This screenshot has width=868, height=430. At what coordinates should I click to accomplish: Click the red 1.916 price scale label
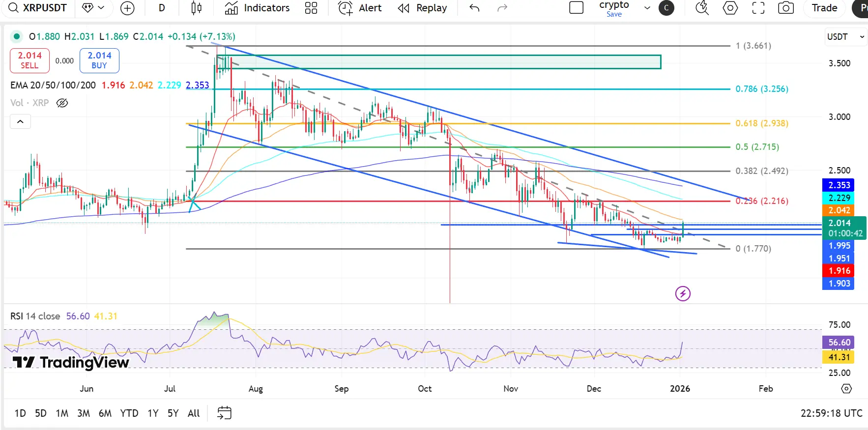(839, 271)
